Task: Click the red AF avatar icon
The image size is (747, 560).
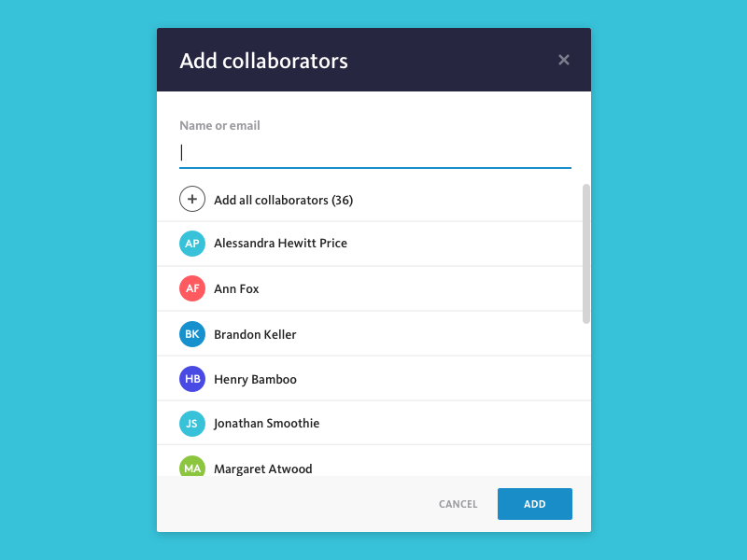Action: [x=192, y=288]
